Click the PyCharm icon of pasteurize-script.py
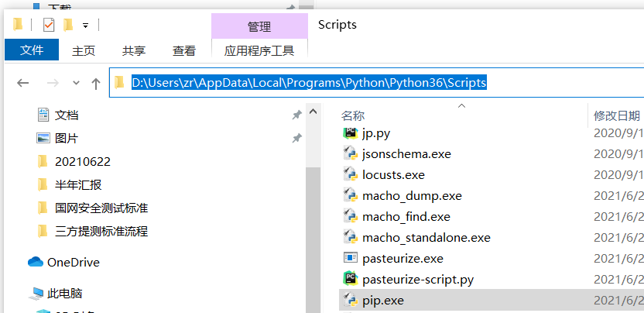 pos(351,279)
